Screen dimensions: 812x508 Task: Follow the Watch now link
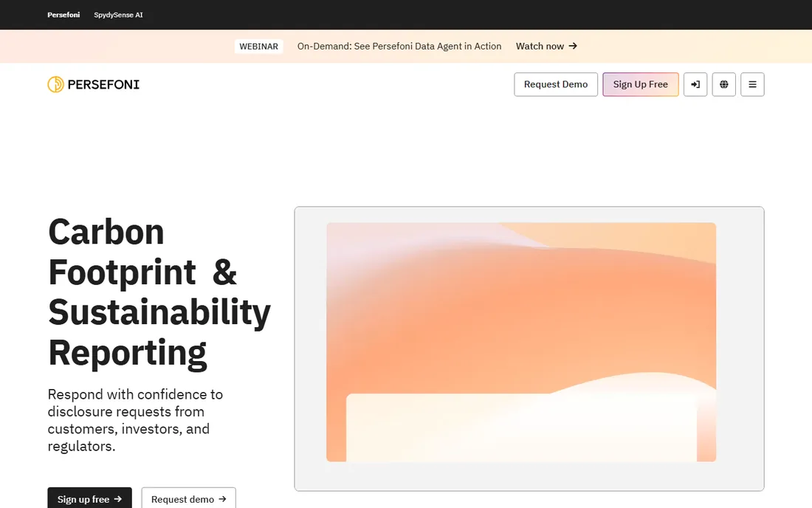546,46
